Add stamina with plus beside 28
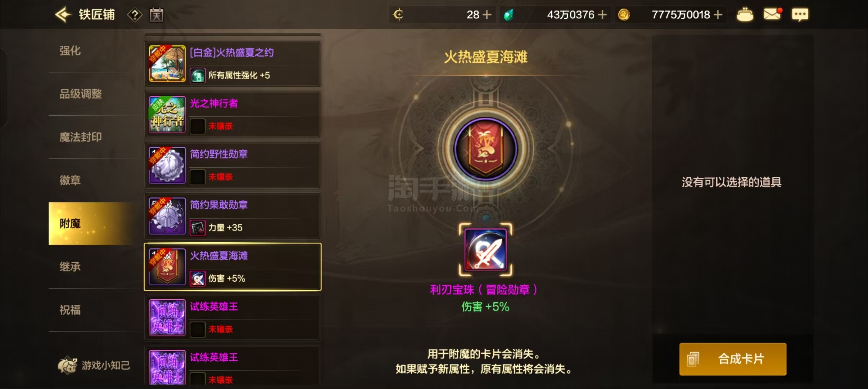Viewport: 868px width, 389px height. (487, 15)
